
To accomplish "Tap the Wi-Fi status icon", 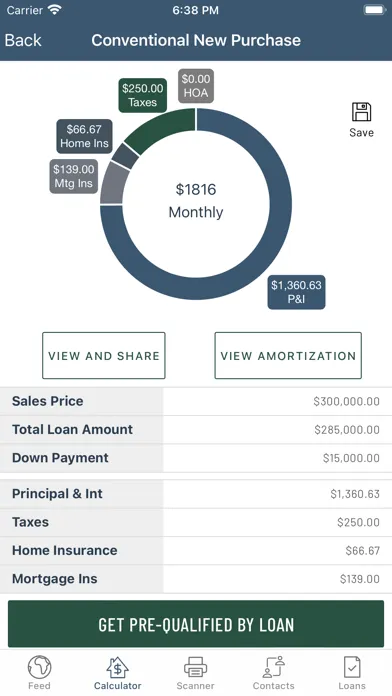I will click(x=55, y=10).
